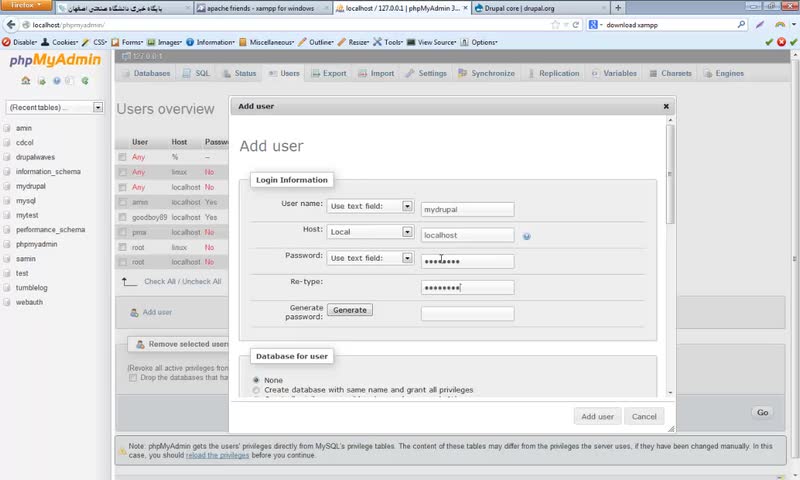Switch to the Databases tab
This screenshot has height=480, width=800.
146,73
